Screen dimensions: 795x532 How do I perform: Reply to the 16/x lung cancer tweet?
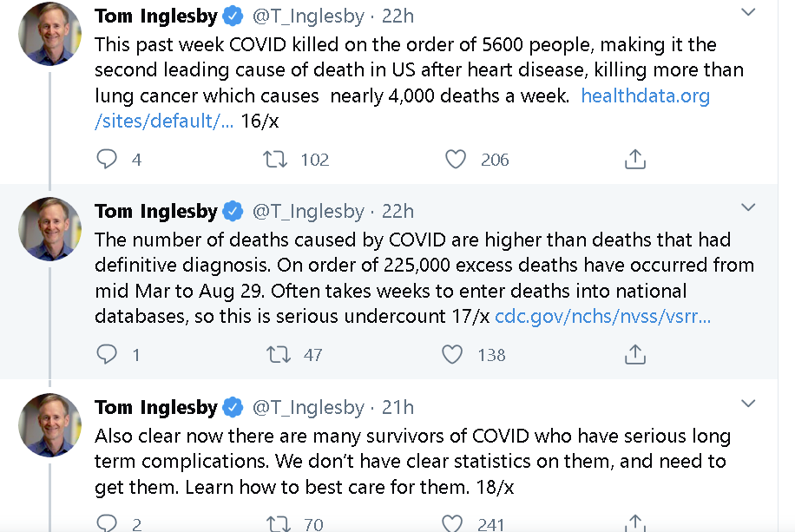(x=107, y=159)
